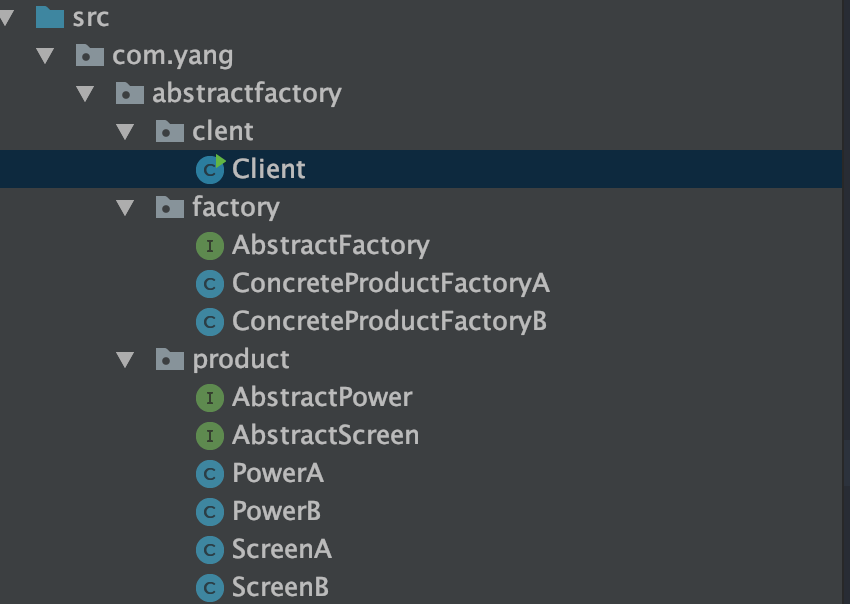Click the ConcreteProductFactoryA class icon

(x=210, y=284)
